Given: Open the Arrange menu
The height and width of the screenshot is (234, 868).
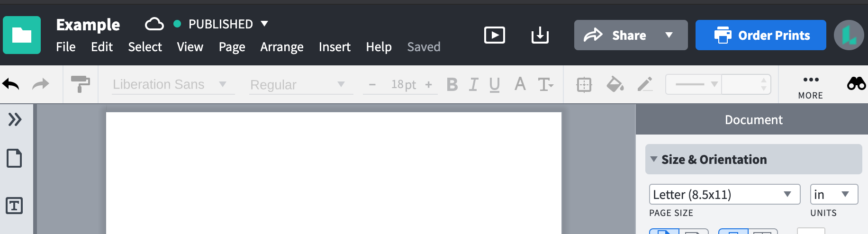Looking at the screenshot, I should tap(282, 47).
